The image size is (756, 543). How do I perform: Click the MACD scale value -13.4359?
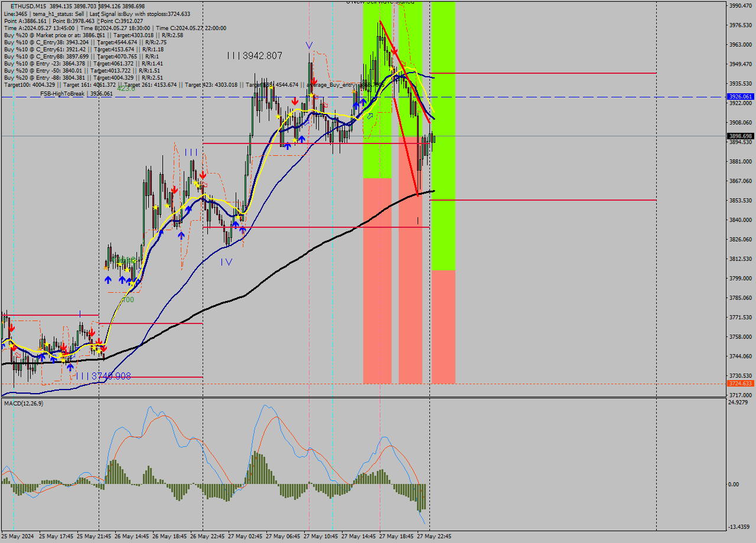click(x=740, y=526)
